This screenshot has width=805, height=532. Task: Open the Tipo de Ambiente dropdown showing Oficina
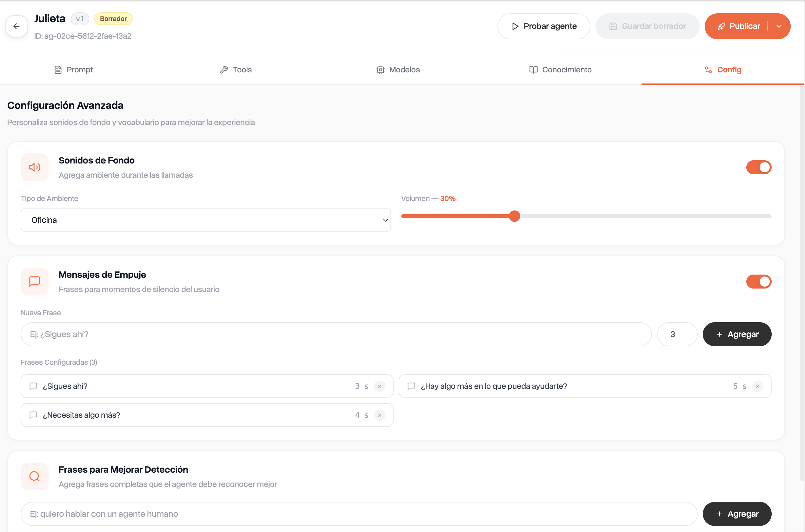[x=206, y=220]
